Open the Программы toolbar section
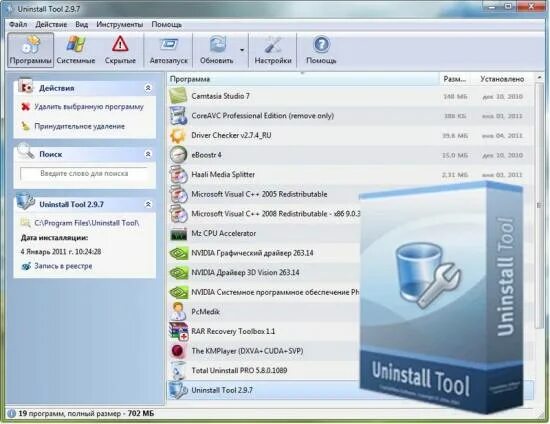Screen dimensions: 550x424 (31, 50)
